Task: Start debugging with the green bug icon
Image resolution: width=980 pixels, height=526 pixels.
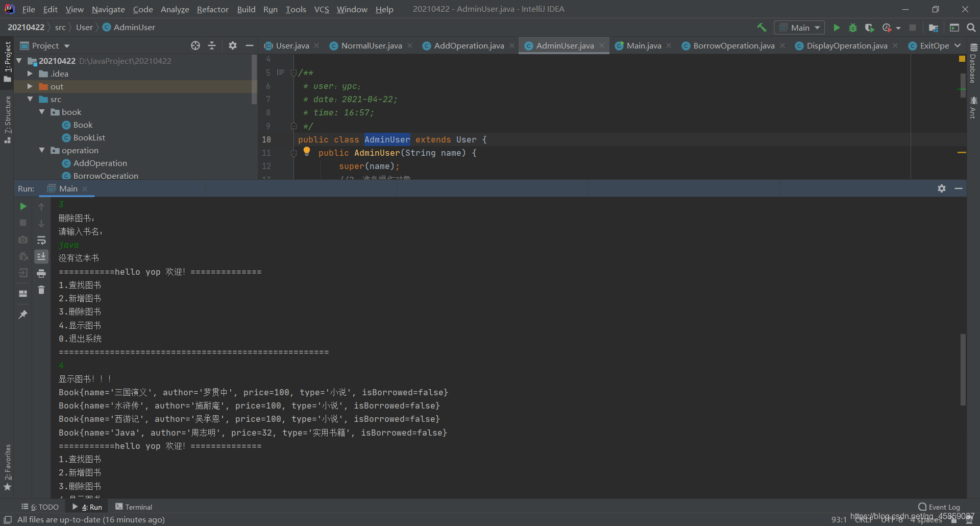Action: [x=853, y=28]
